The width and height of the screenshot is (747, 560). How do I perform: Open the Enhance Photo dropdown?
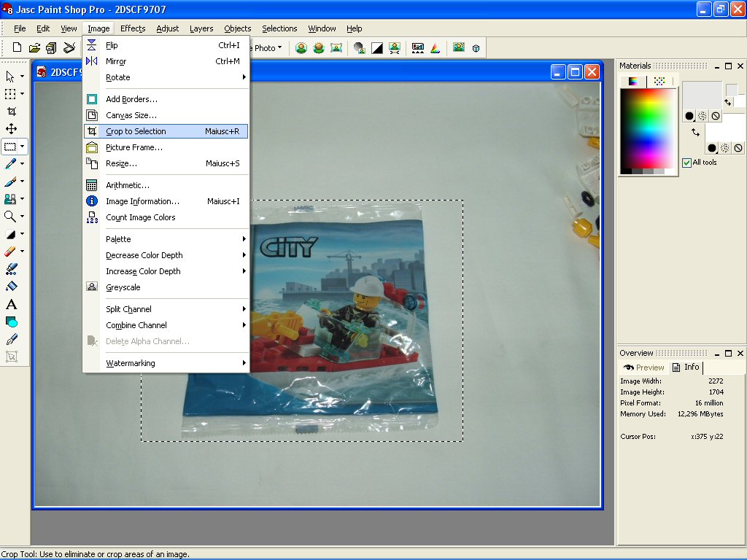pos(267,48)
